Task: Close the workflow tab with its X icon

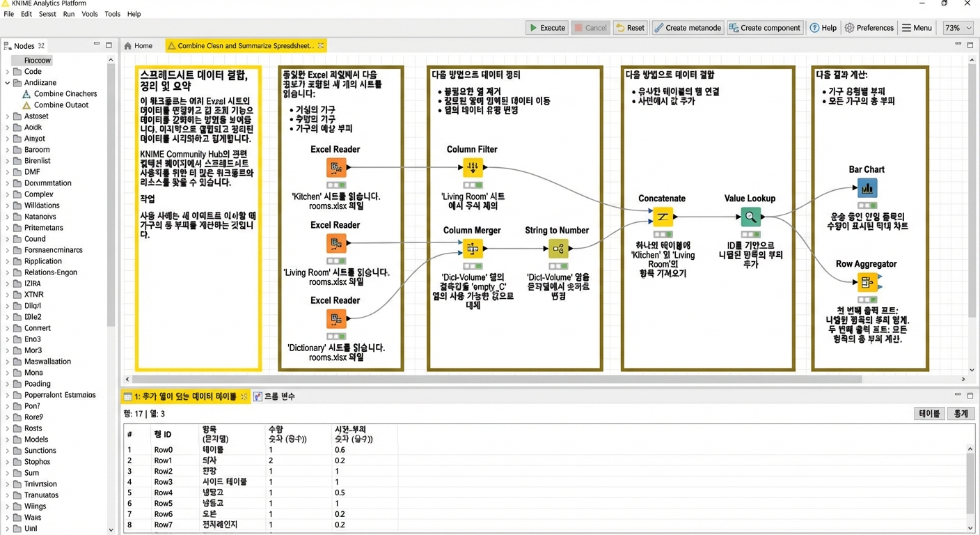Action: (x=321, y=45)
